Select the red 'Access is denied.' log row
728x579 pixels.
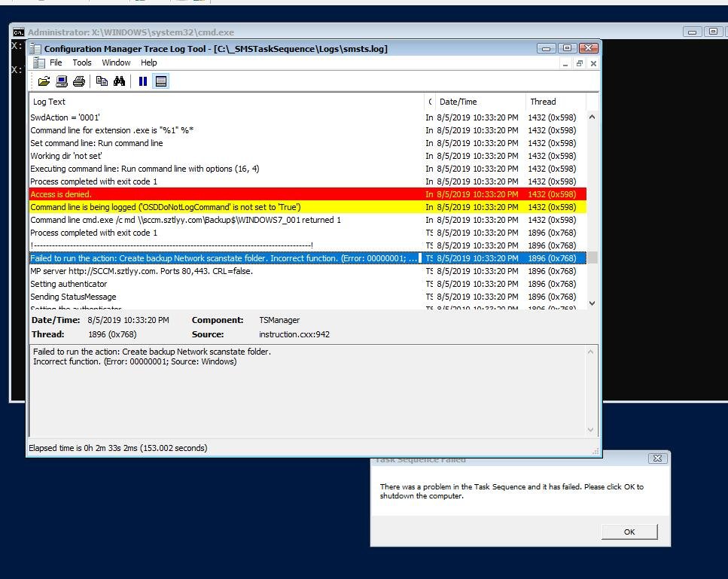point(308,194)
